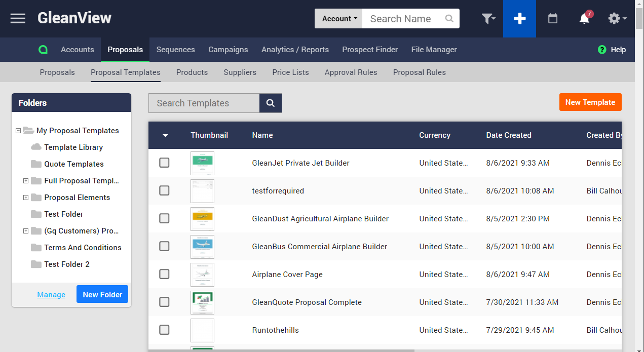Check the Airplane Cover Page row checkbox
This screenshot has height=352, width=644.
(164, 274)
